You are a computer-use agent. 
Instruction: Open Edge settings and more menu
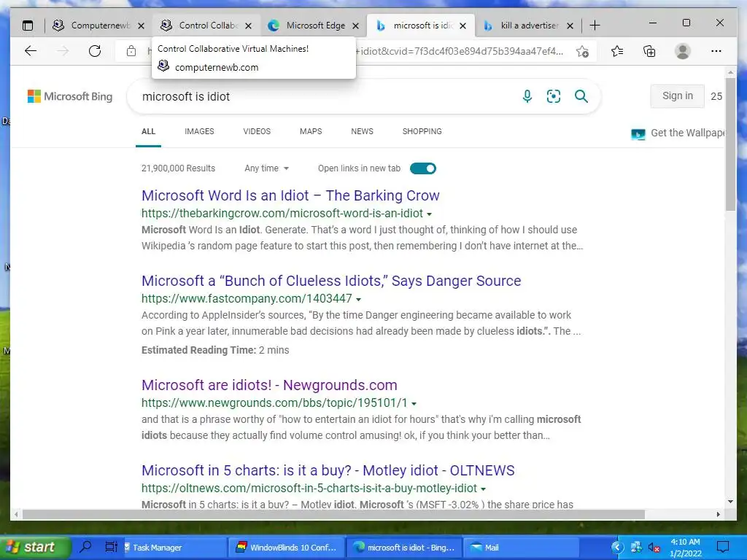pos(716,51)
